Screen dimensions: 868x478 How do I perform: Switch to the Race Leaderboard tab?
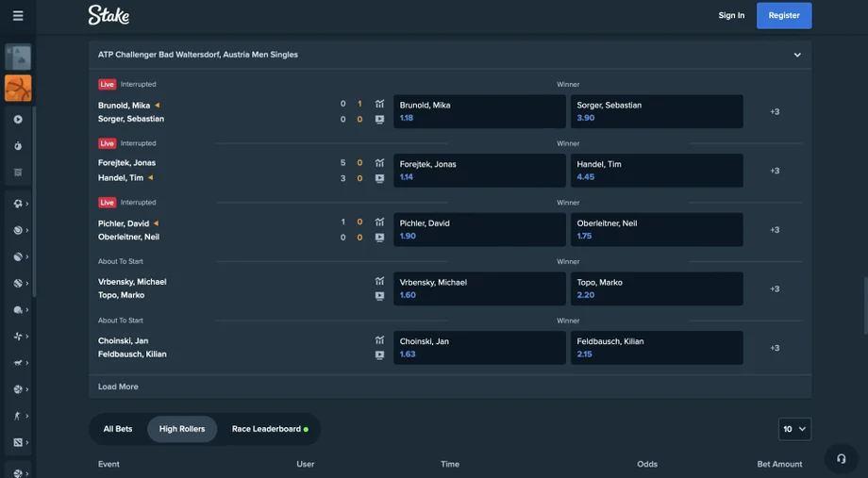pos(270,429)
